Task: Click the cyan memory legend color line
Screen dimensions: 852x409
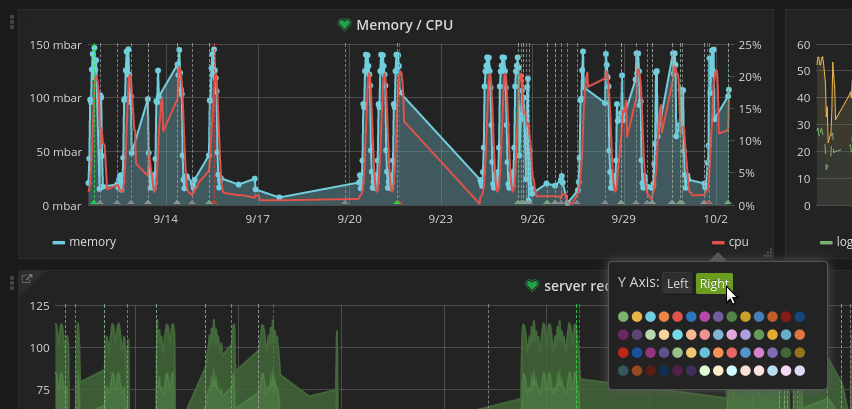Action: [x=59, y=243]
